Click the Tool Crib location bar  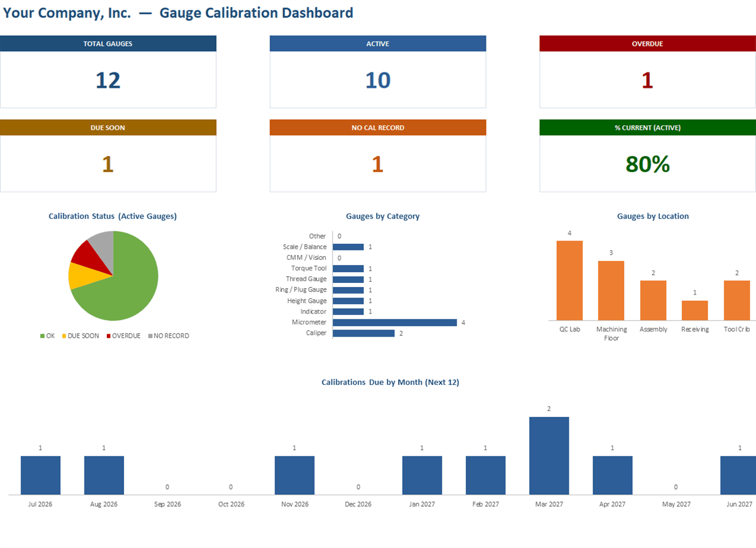click(x=737, y=301)
